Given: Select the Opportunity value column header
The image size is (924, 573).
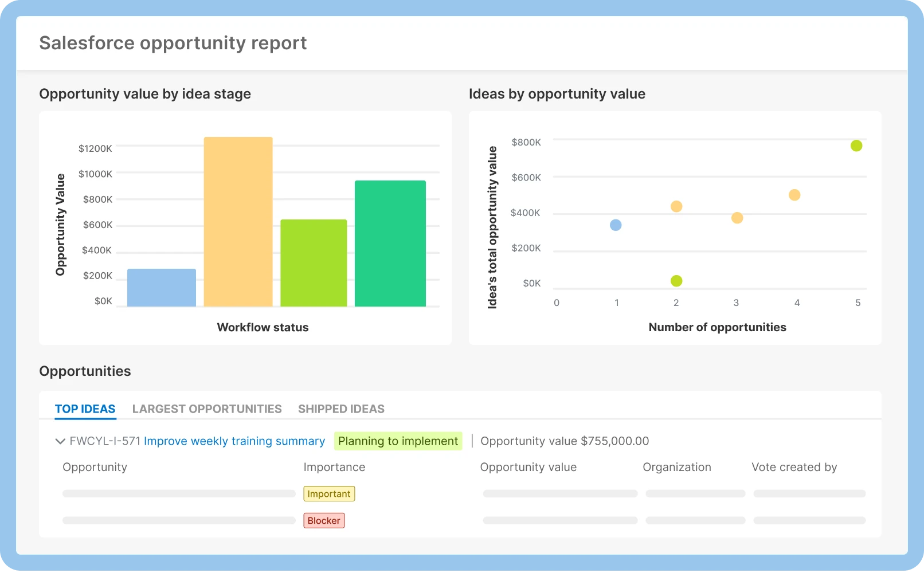Looking at the screenshot, I should click(527, 467).
